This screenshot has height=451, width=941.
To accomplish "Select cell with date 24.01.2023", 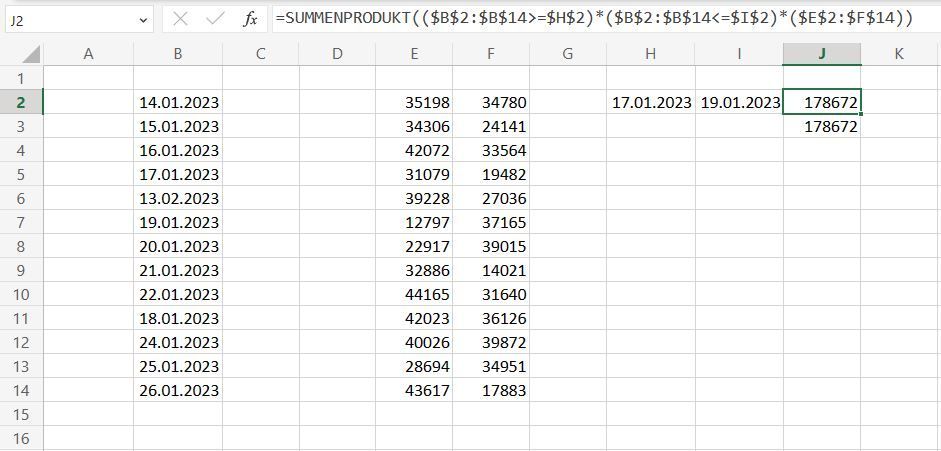I will [178, 342].
